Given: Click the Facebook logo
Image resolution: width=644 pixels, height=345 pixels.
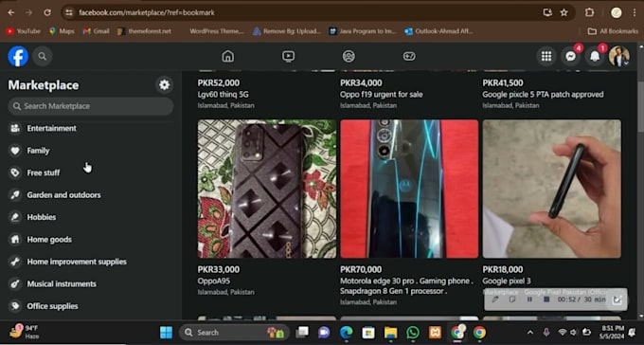Looking at the screenshot, I should click(x=18, y=56).
